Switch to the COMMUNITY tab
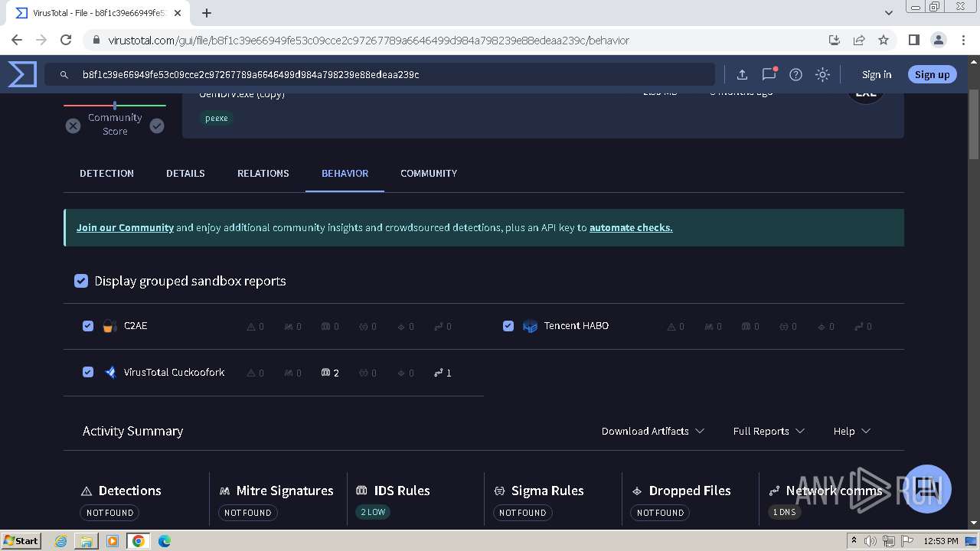The height and width of the screenshot is (551, 980). (429, 173)
